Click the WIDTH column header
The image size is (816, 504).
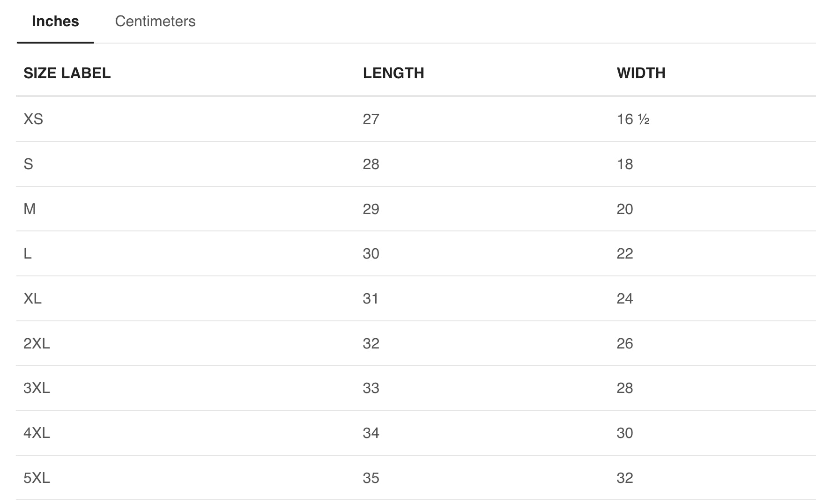tap(641, 73)
